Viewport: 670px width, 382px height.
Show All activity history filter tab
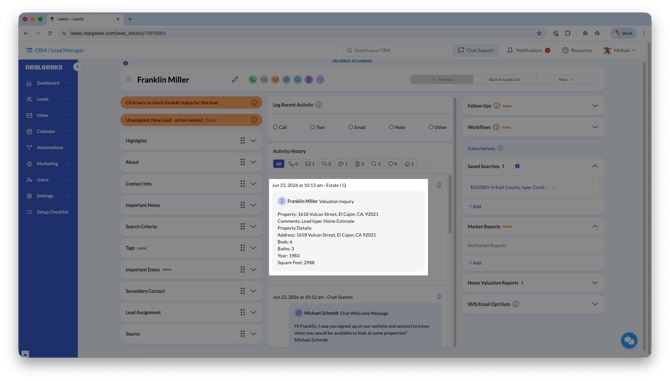pyautogui.click(x=279, y=164)
